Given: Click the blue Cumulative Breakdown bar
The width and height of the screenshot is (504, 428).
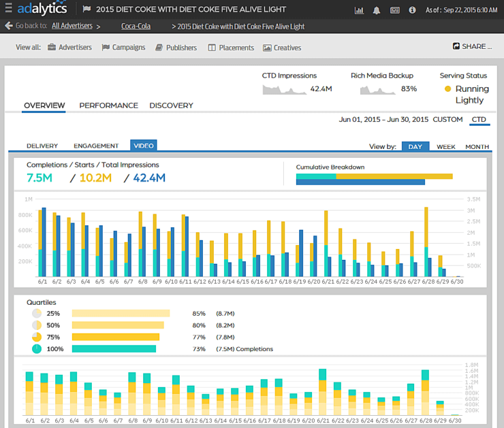Looking at the screenshot, I should pos(360,182).
